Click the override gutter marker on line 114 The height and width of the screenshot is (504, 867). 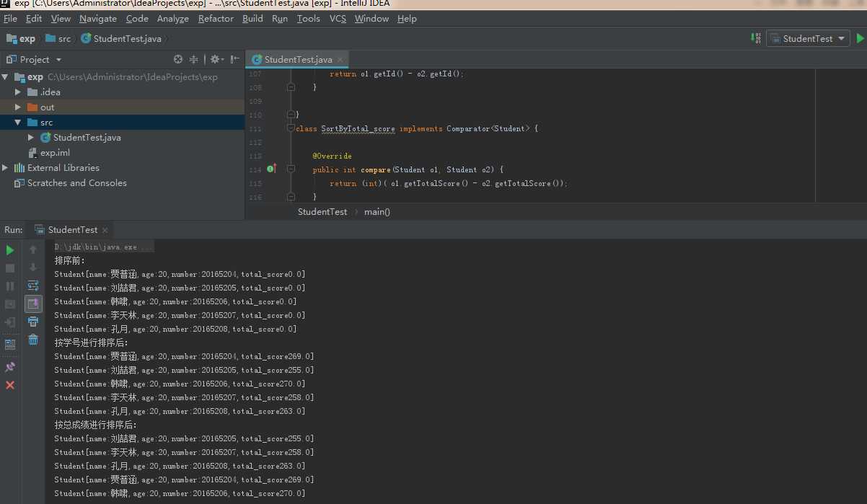pos(272,169)
